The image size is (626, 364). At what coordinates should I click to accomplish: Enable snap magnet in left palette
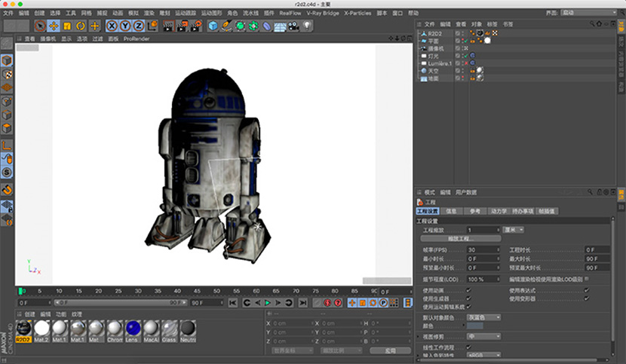click(x=7, y=190)
